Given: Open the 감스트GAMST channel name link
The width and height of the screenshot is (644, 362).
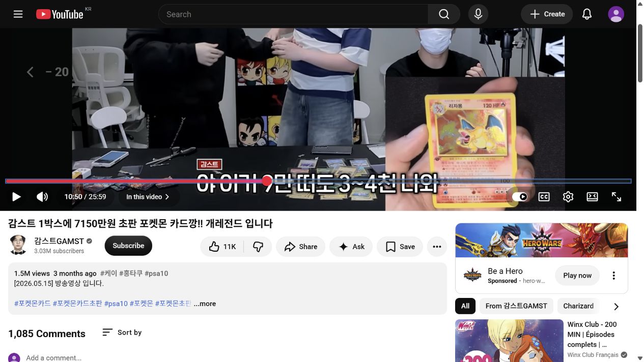Looking at the screenshot, I should coord(59,241).
